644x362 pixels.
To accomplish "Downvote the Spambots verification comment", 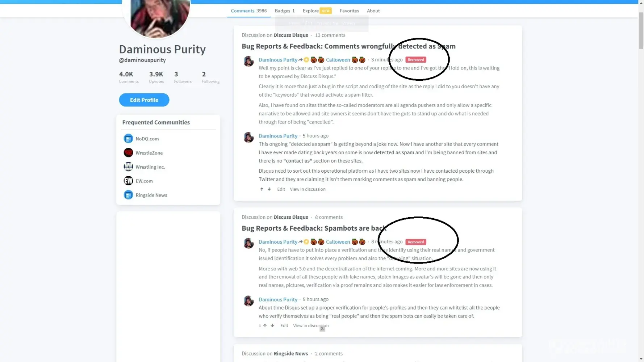I will (x=272, y=325).
